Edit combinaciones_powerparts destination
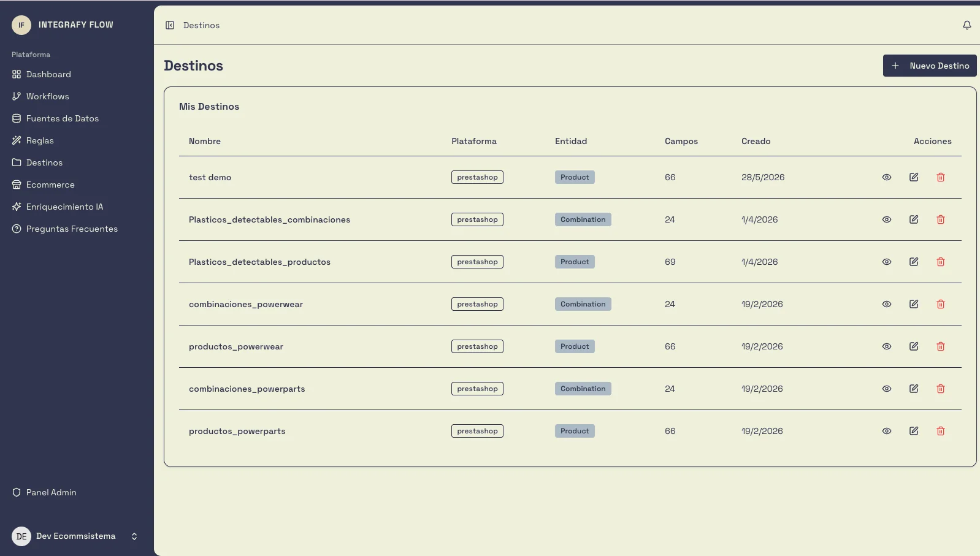This screenshot has width=980, height=556. [914, 389]
